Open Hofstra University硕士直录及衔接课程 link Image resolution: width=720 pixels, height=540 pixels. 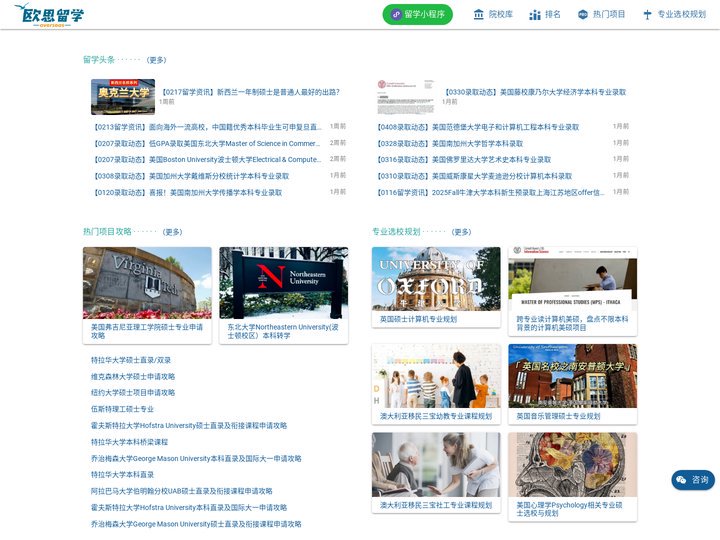(189, 426)
